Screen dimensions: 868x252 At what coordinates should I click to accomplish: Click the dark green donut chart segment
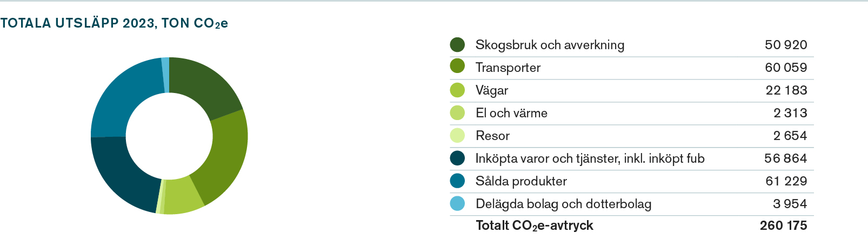206,87
